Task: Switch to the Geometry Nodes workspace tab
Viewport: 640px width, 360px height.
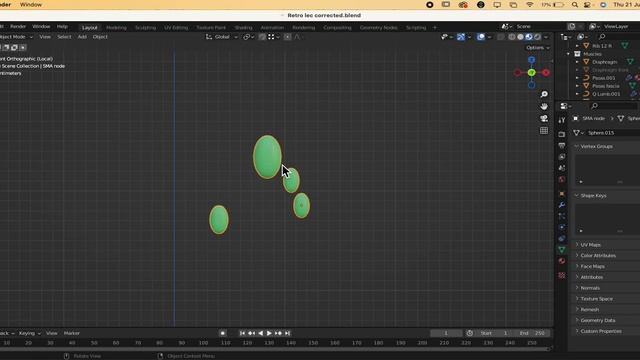Action: coord(378,28)
